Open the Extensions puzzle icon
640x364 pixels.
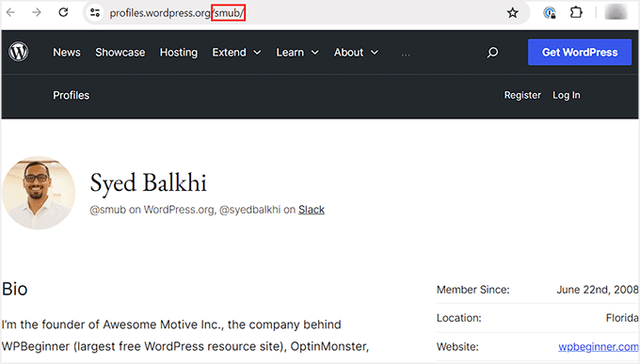click(x=576, y=12)
